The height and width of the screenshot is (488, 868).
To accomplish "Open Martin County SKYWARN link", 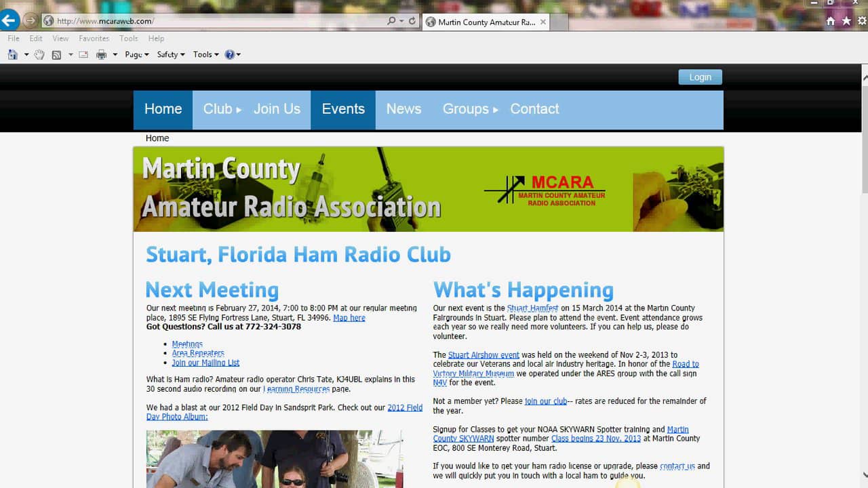I will pyautogui.click(x=561, y=434).
